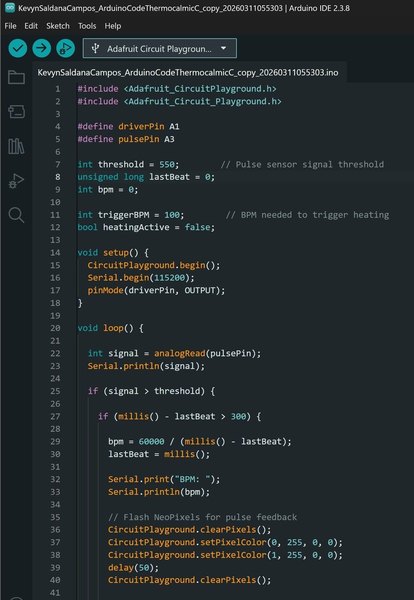Image resolution: width=414 pixels, height=600 pixels.
Task: Open the Tools menu
Action: (87, 26)
